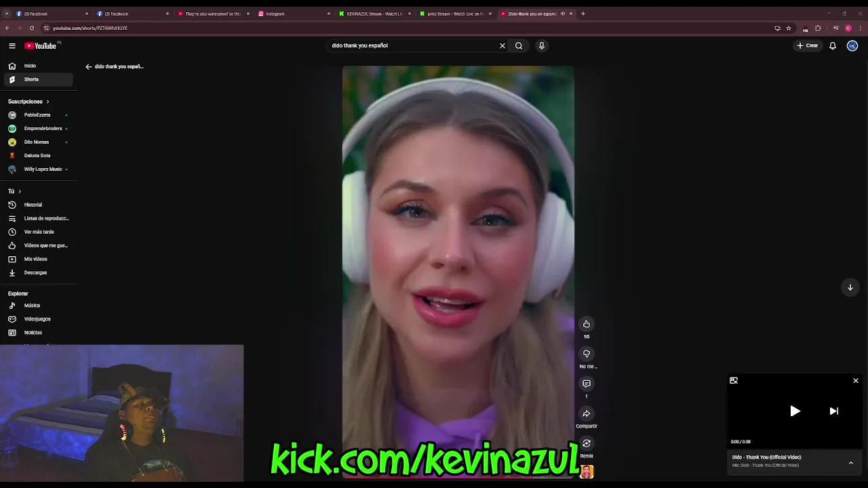Open browser extensions puzzle icon

818,28
